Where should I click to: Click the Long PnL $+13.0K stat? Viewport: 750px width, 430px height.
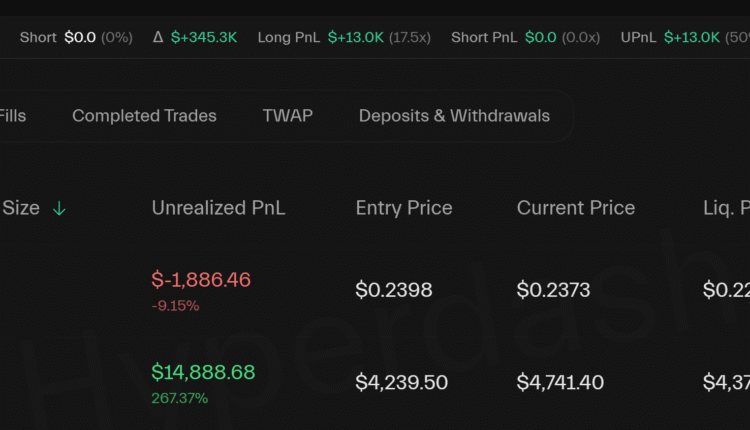pos(355,37)
